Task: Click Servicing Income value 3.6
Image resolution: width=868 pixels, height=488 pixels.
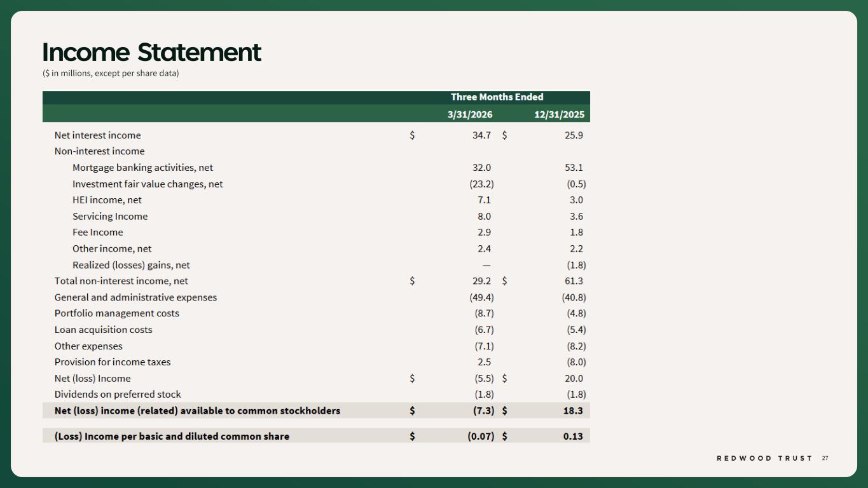Action: click(576, 217)
